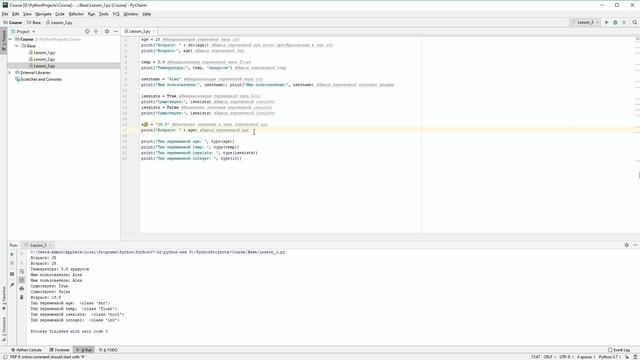Open the Tools menu

(104, 14)
